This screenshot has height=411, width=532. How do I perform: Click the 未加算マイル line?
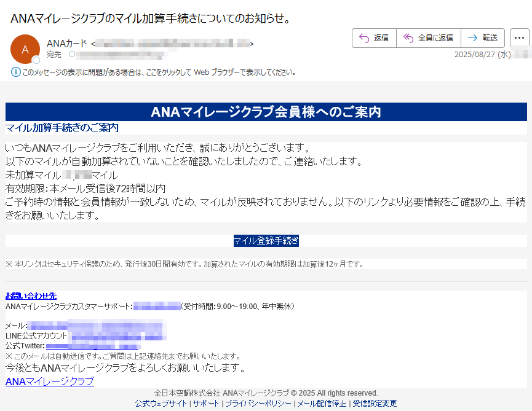click(x=62, y=175)
